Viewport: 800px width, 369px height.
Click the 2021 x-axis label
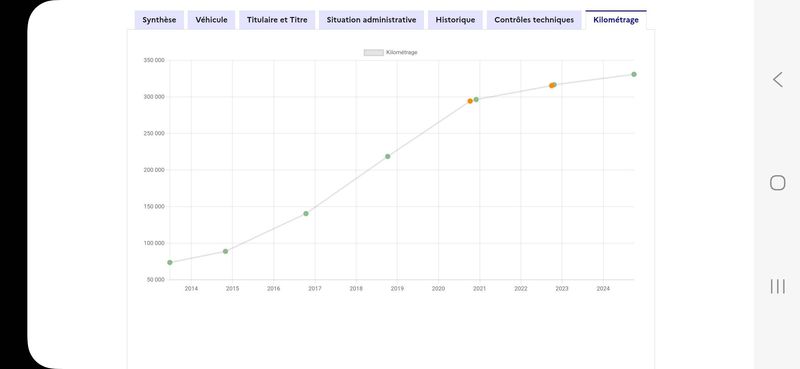[480, 289]
